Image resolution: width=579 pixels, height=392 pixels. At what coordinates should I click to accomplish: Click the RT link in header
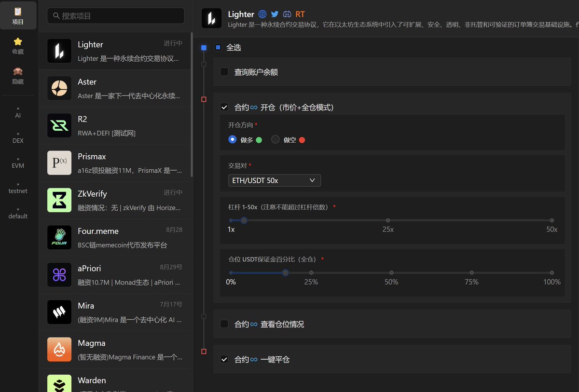tap(300, 14)
